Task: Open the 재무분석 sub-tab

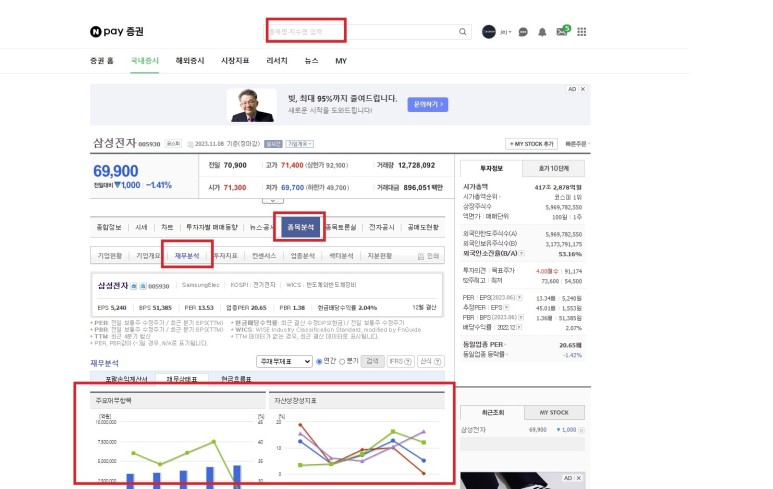Action: [187, 256]
